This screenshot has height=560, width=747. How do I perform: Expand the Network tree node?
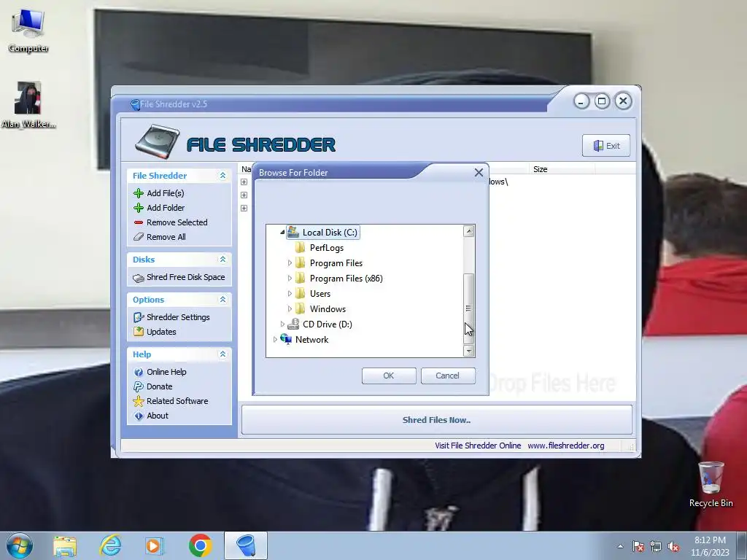[275, 339]
